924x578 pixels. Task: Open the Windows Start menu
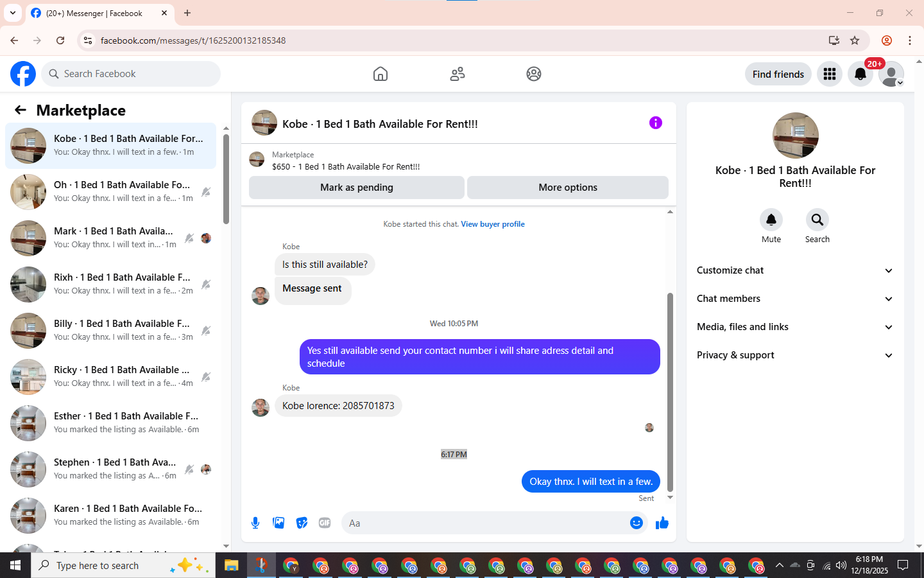click(x=15, y=565)
